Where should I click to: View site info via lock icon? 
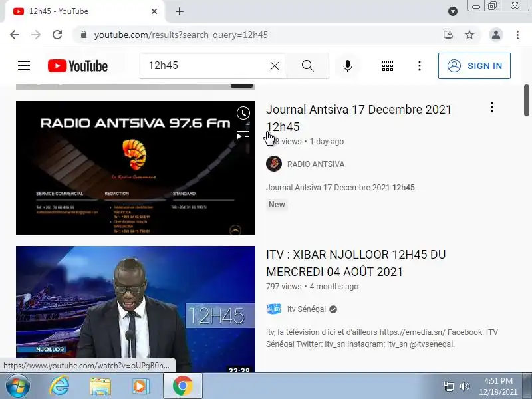(x=84, y=35)
